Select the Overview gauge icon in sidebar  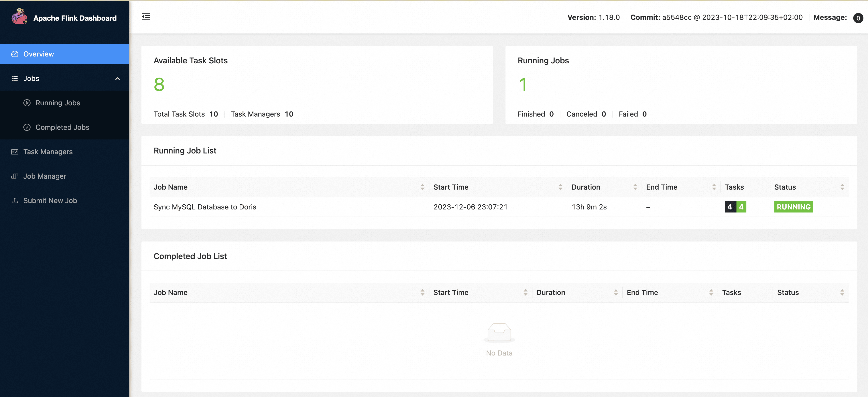[x=15, y=54]
